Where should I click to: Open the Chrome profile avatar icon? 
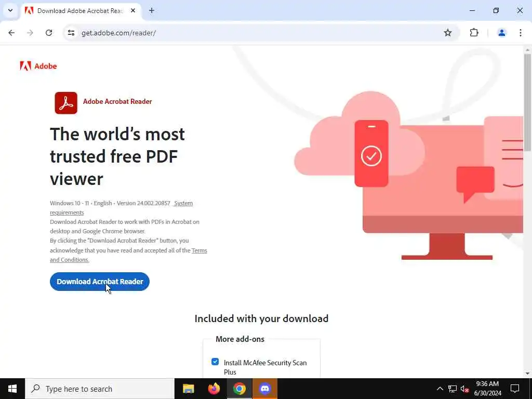(501, 33)
